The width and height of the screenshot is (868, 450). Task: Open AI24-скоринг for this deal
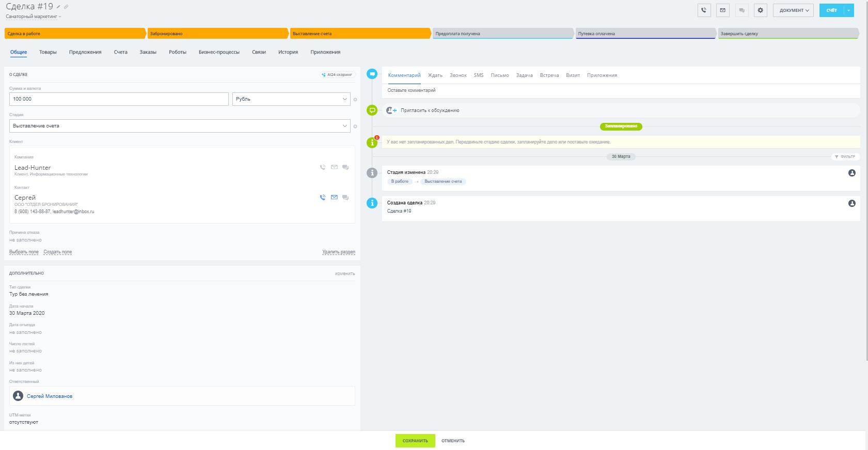[337, 75]
